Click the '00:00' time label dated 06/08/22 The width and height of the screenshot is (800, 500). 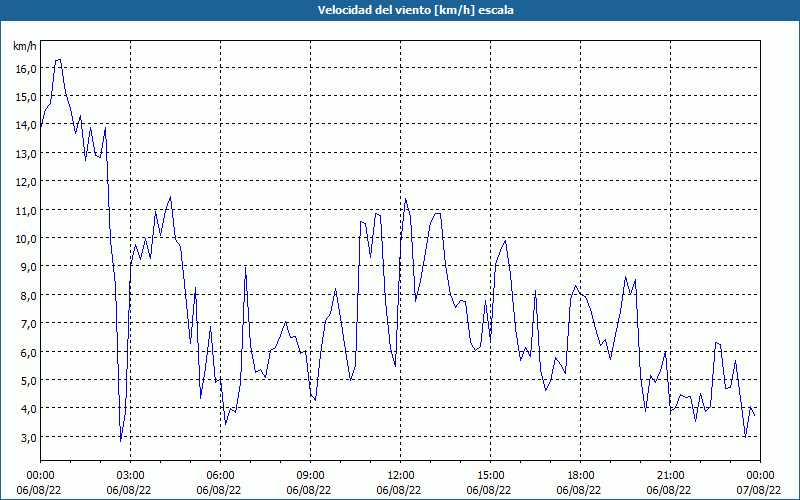coord(40,476)
